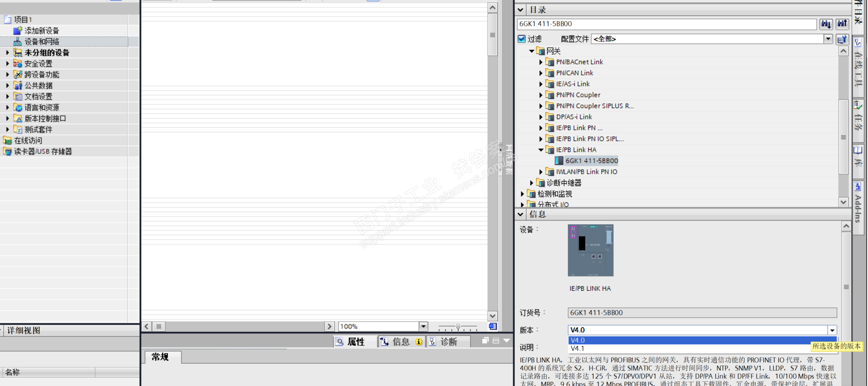Click the profile icon beside 配置文件 dropdown

point(842,39)
